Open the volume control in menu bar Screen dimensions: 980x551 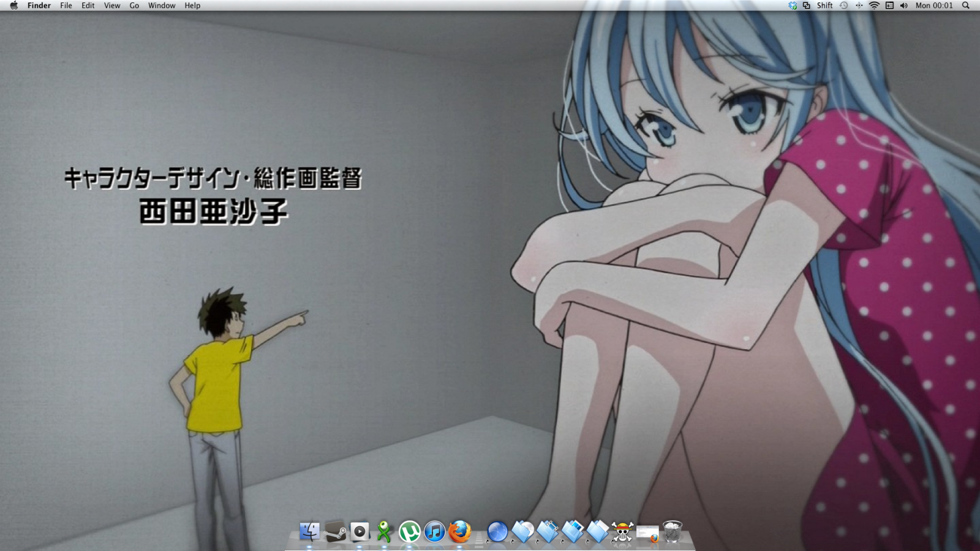coord(904,6)
